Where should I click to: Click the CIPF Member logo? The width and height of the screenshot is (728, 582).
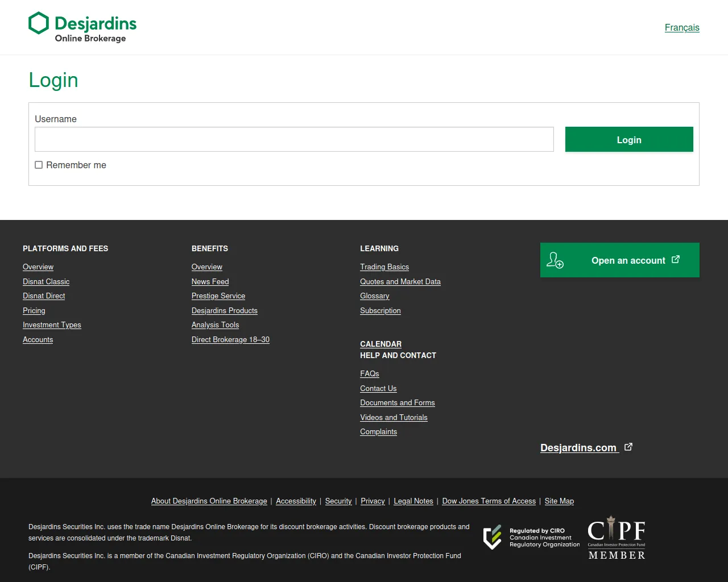point(617,538)
